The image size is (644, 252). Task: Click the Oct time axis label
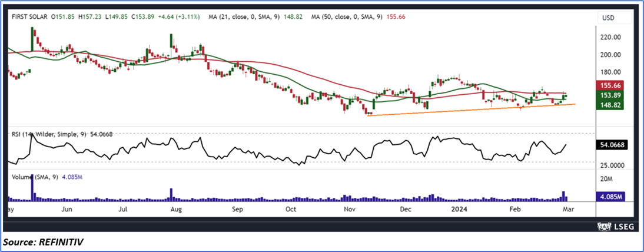pyautogui.click(x=291, y=209)
